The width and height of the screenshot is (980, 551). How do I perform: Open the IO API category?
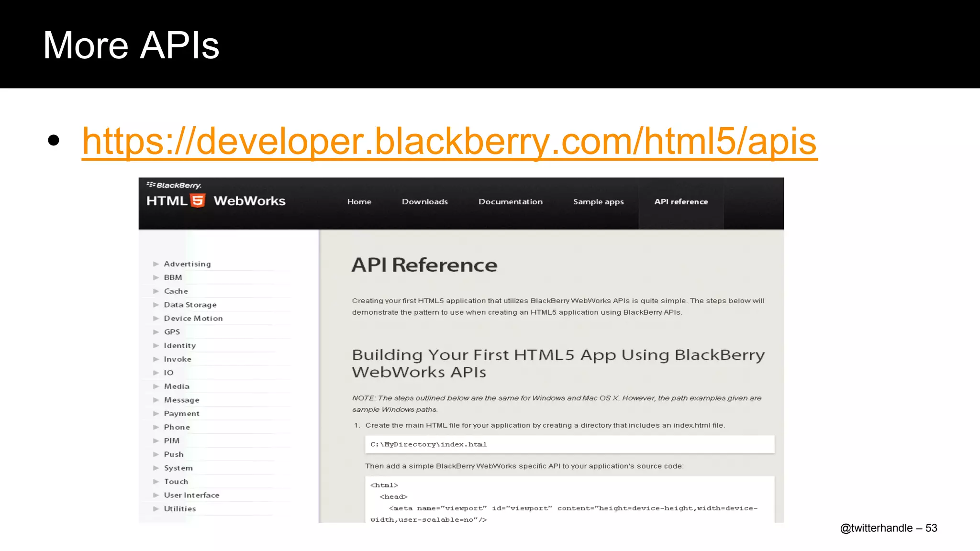pyautogui.click(x=168, y=373)
